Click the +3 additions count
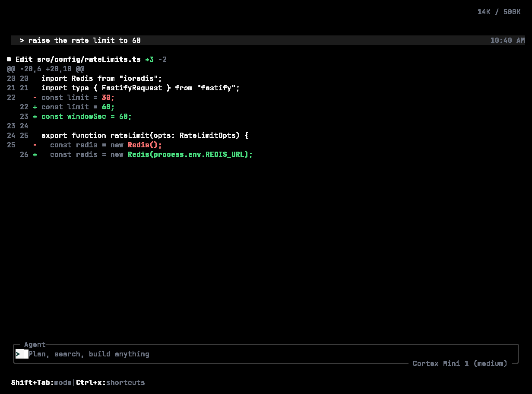532x394 pixels. click(149, 59)
